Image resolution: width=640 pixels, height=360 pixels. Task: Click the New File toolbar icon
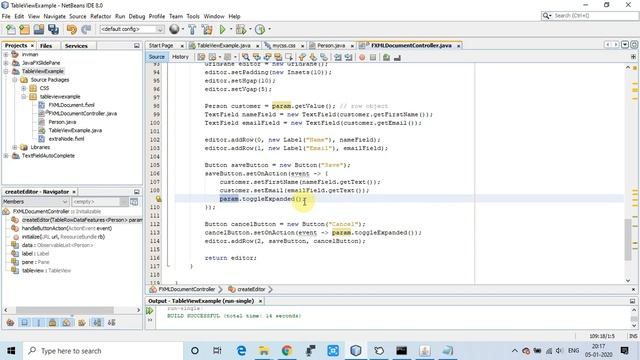(11, 29)
